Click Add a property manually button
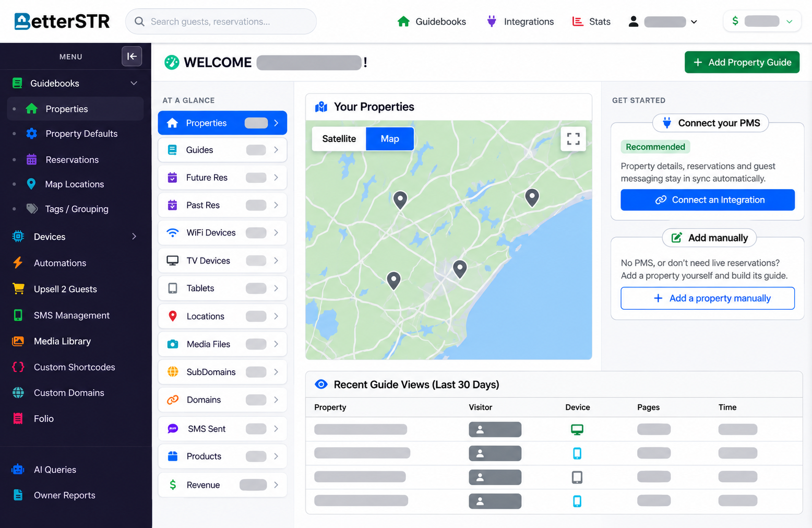Screen dimensions: 812x528 (708, 298)
